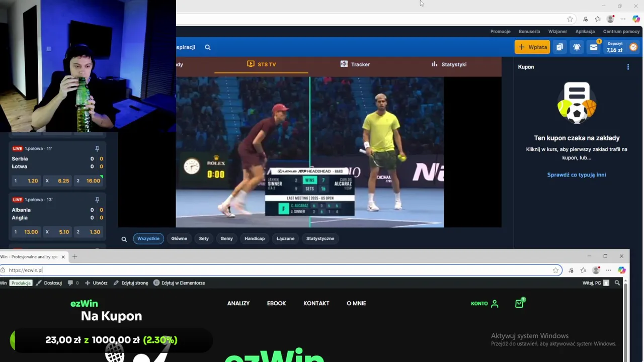Open the three-dot menu in STS browser toolbar
Image resolution: width=644 pixels, height=362 pixels.
pos(623,19)
